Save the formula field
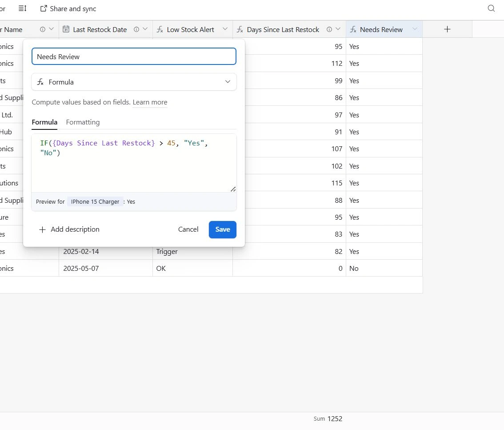The height and width of the screenshot is (430, 504). [x=222, y=229]
